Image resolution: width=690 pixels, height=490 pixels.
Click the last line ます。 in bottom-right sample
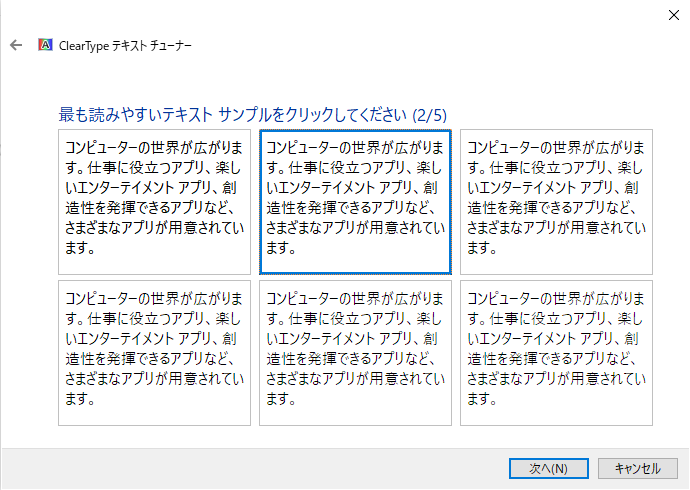pos(482,400)
